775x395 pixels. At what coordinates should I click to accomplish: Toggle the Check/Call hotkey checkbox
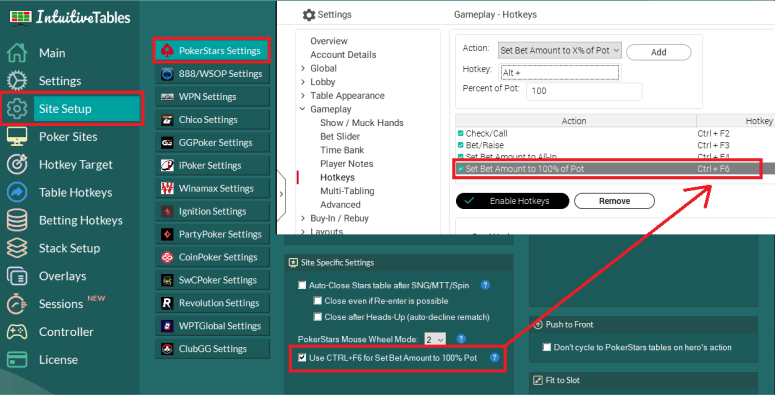[461, 133]
